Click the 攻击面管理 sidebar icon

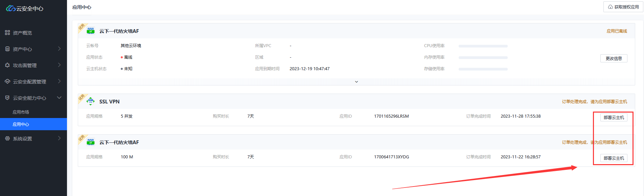(x=7, y=65)
